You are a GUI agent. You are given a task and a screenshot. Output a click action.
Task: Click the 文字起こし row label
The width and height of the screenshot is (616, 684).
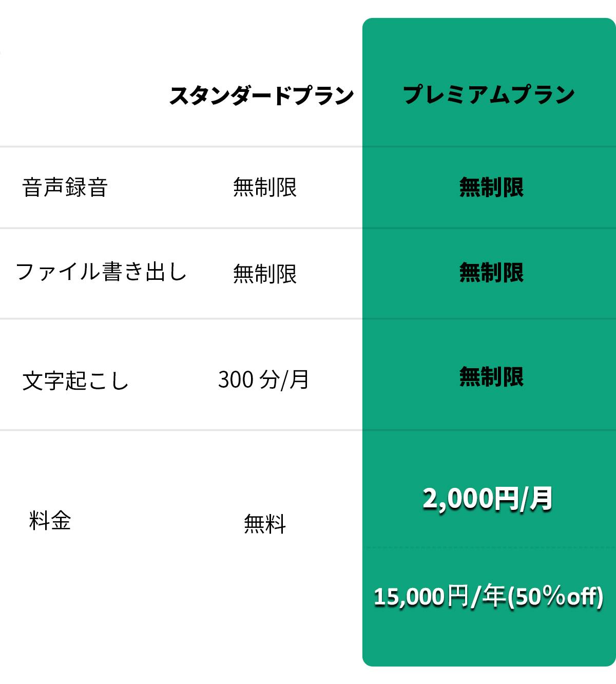[75, 381]
